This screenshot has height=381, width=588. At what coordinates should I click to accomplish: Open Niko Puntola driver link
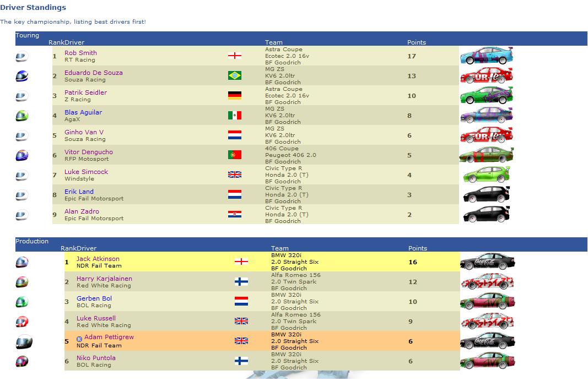(x=96, y=358)
